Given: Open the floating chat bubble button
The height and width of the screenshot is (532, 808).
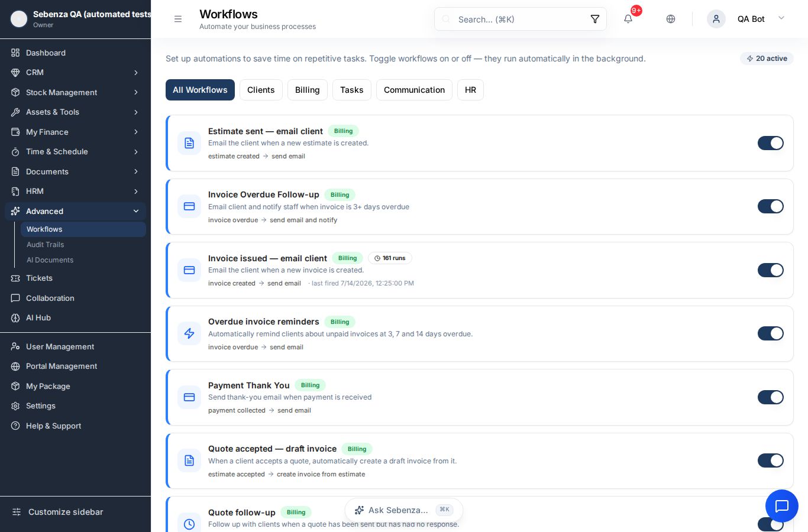Looking at the screenshot, I should click(782, 506).
